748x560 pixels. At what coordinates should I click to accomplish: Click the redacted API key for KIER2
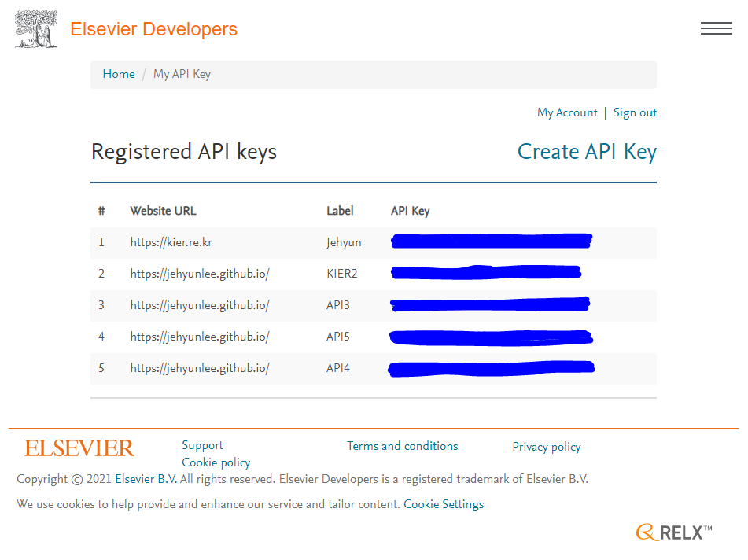(x=485, y=272)
